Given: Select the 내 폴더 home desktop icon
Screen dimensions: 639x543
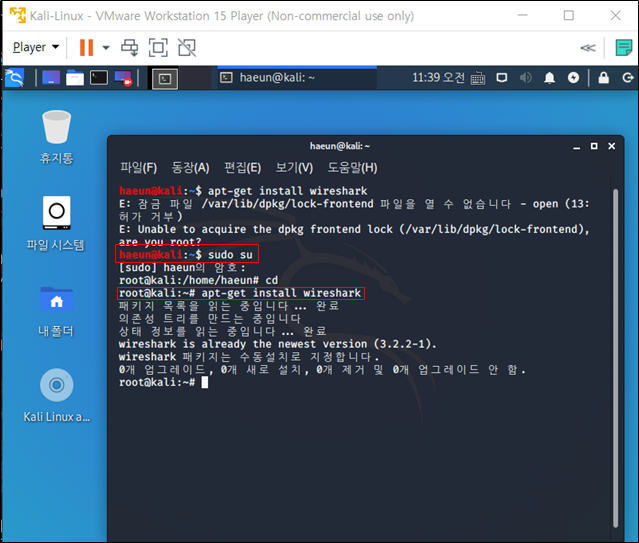Looking at the screenshot, I should 56,311.
